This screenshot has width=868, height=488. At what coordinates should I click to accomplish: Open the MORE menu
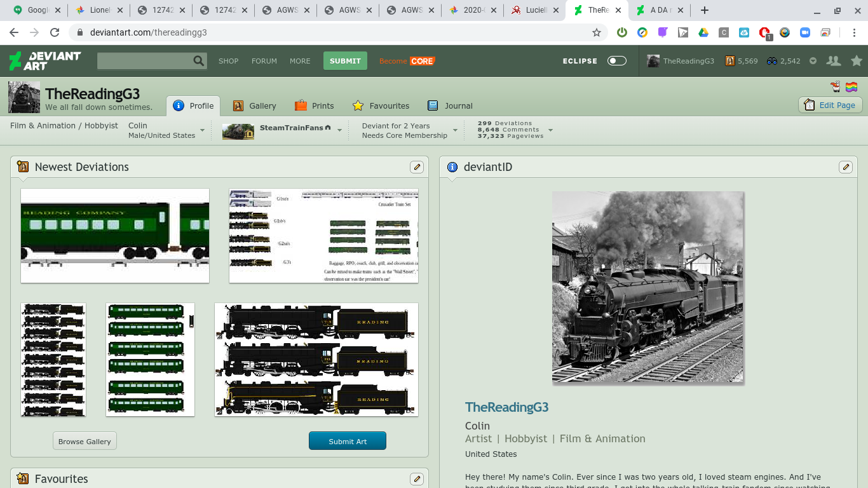click(300, 61)
